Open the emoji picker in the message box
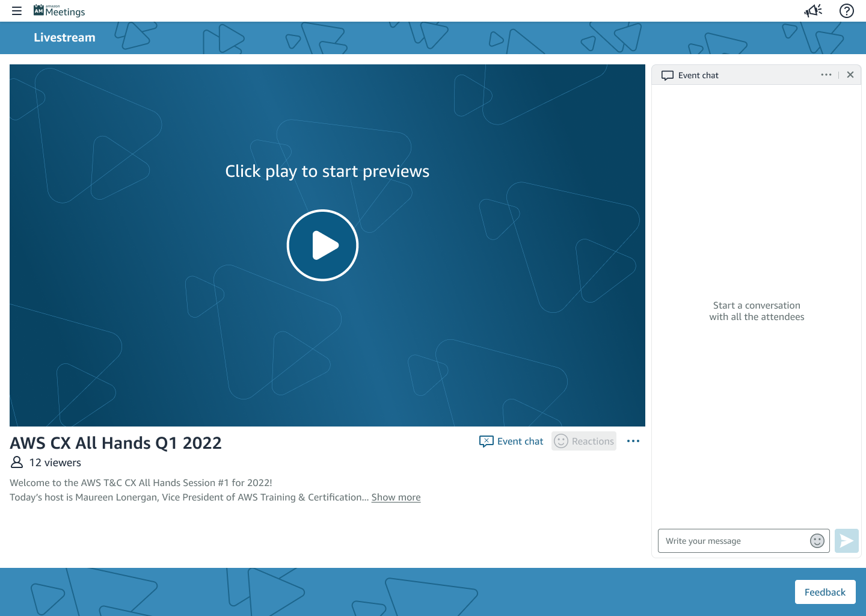 click(x=817, y=541)
